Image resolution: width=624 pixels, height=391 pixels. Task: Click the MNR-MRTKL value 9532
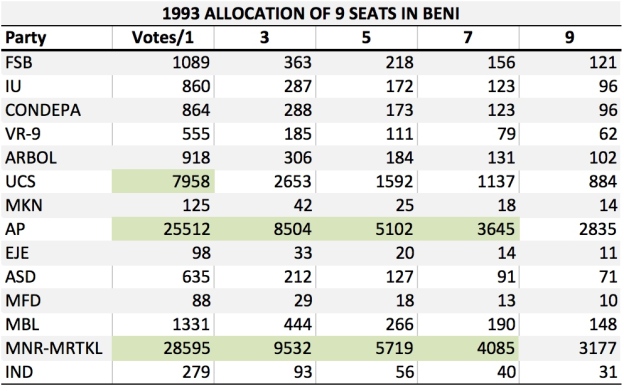(x=265, y=348)
